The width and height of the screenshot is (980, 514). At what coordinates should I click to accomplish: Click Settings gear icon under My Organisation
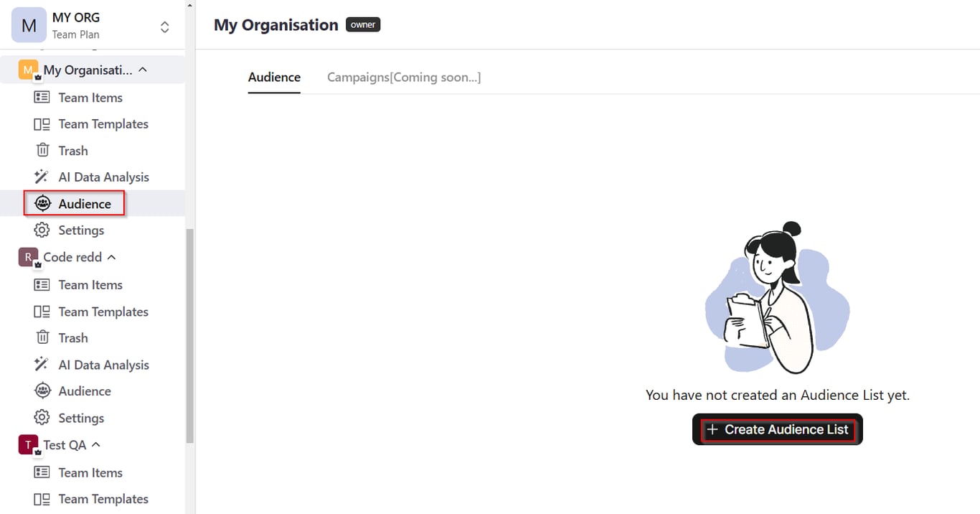[x=42, y=230]
